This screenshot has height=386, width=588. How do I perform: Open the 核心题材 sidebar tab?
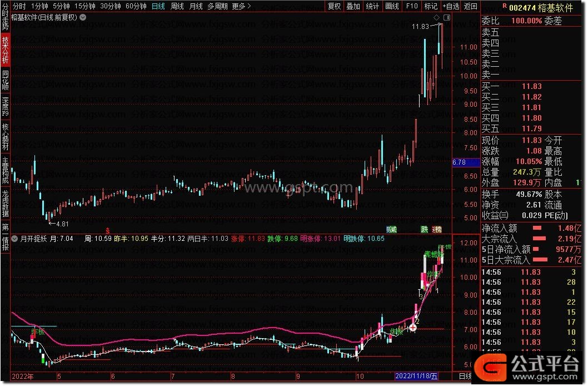click(x=5, y=136)
